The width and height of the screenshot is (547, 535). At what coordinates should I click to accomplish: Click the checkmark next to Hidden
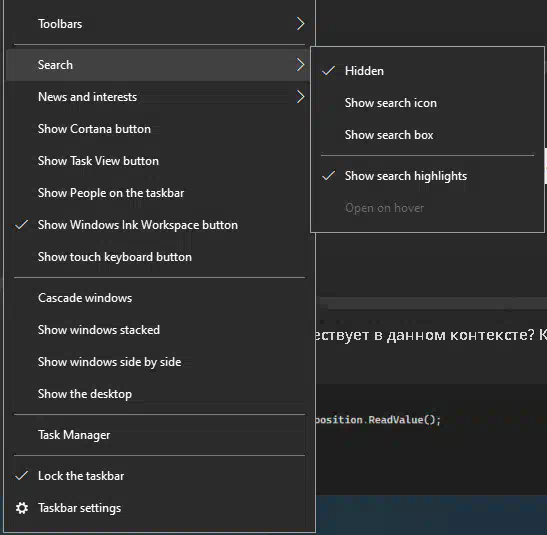coord(328,71)
